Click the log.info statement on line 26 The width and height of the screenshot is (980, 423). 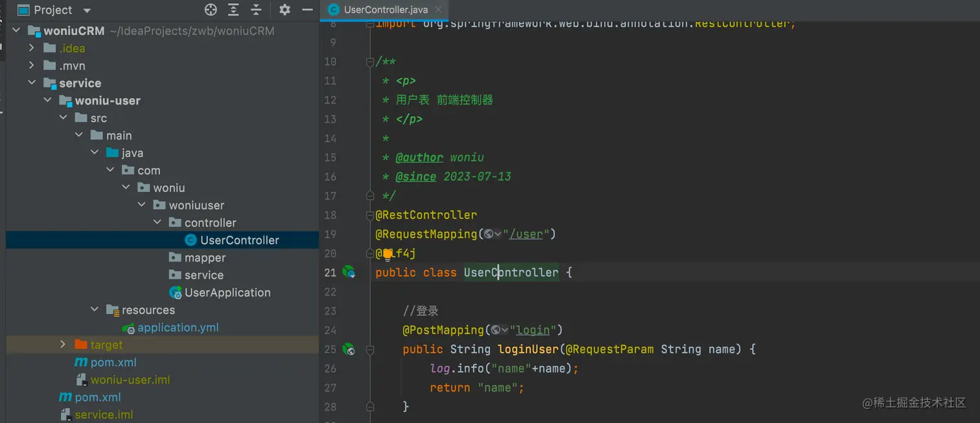[504, 369]
